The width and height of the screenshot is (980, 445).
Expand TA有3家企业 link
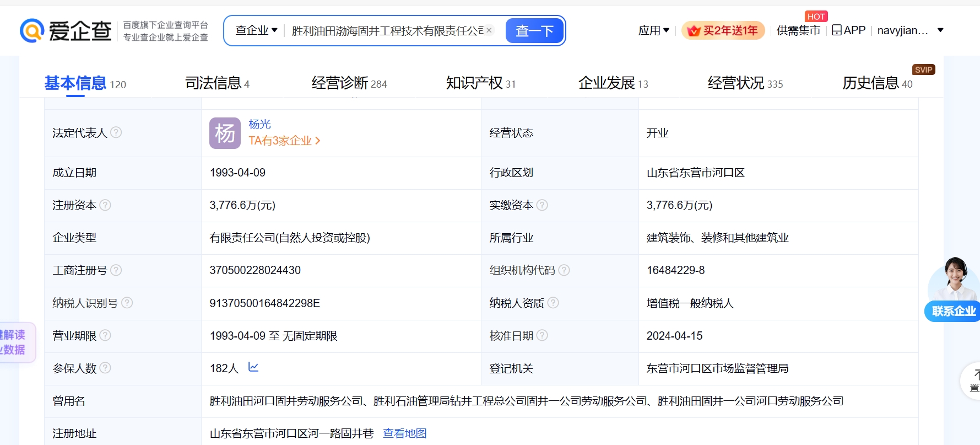pos(284,141)
